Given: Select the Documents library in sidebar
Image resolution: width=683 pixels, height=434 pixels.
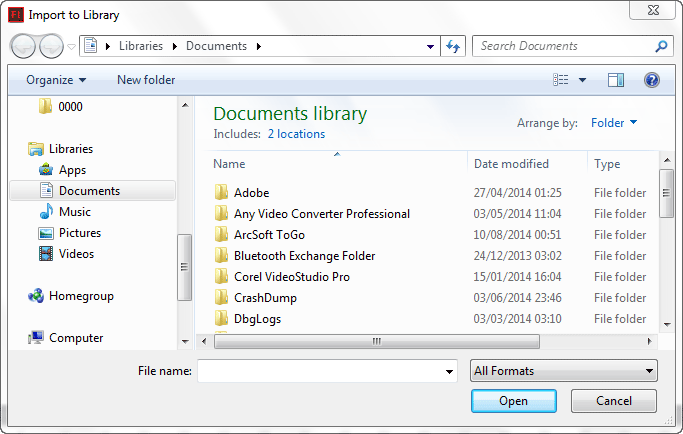Looking at the screenshot, I should [x=92, y=191].
